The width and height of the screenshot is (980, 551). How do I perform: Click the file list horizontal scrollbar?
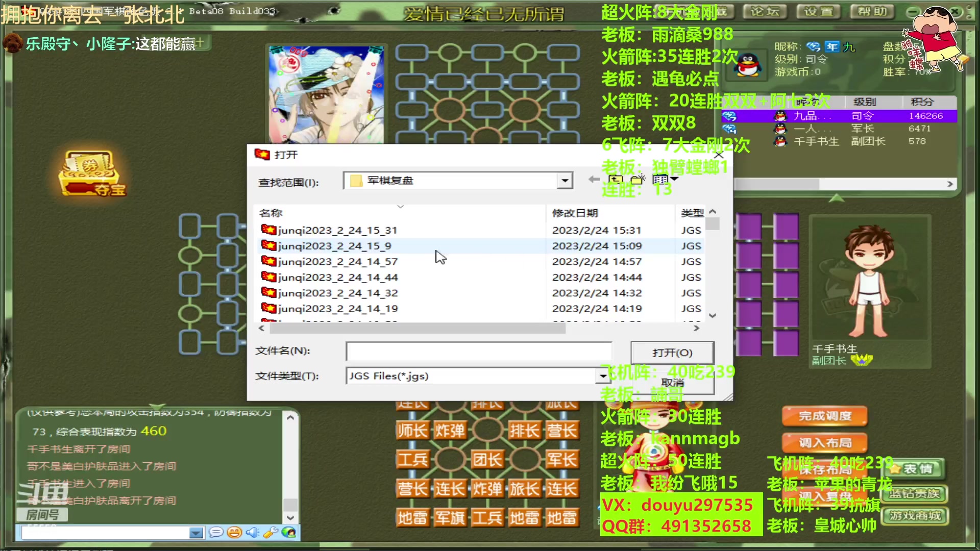click(418, 328)
